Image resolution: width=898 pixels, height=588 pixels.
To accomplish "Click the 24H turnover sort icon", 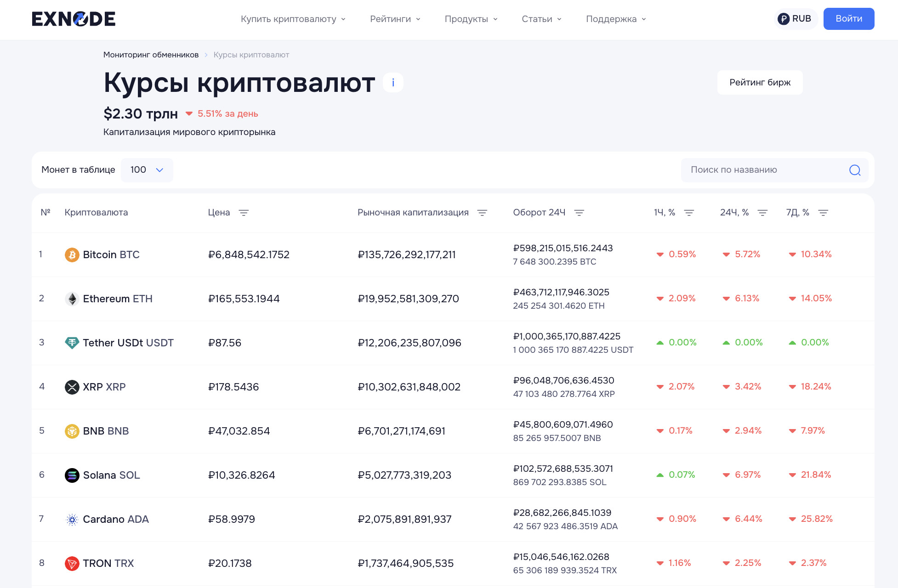I will (579, 213).
